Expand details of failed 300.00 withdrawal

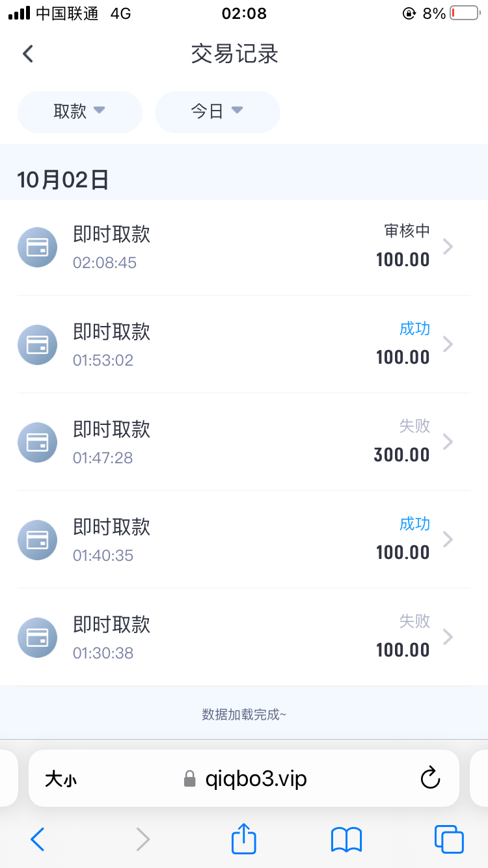point(448,442)
